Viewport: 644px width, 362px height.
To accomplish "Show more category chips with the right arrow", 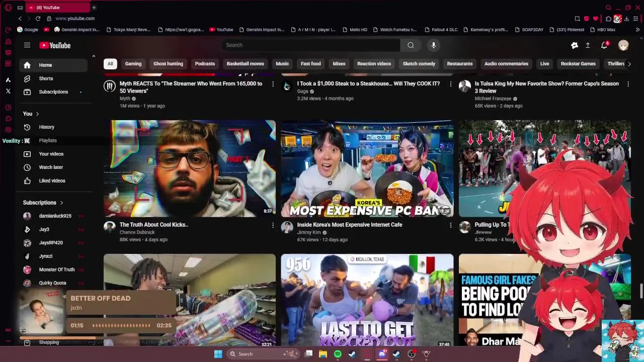I will tap(629, 64).
